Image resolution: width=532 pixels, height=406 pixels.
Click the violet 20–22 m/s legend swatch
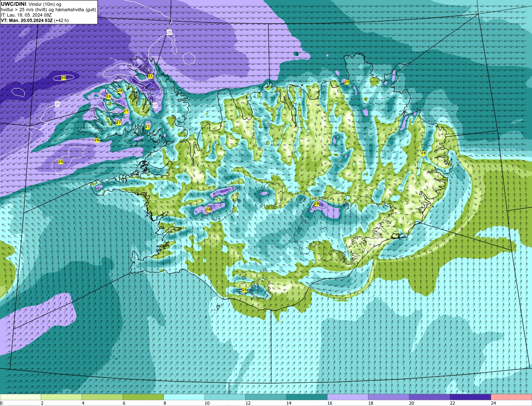430,397
